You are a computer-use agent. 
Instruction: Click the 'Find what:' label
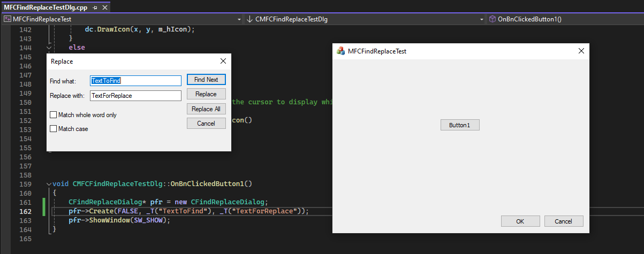pos(63,81)
